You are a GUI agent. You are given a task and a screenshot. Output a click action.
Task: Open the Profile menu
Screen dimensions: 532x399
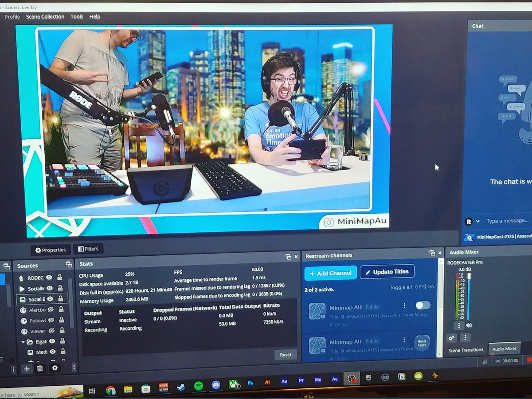[12, 17]
